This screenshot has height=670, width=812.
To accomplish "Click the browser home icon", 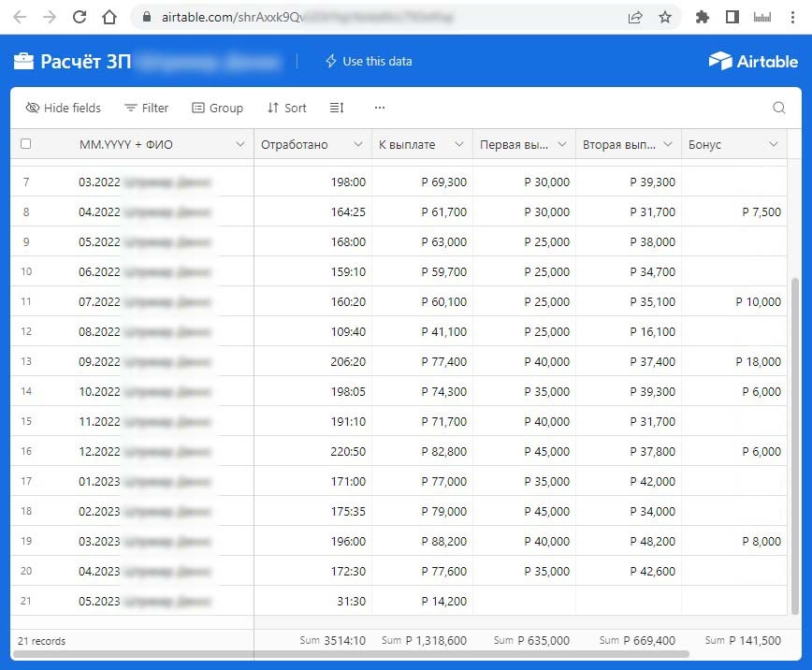I will coord(108,16).
